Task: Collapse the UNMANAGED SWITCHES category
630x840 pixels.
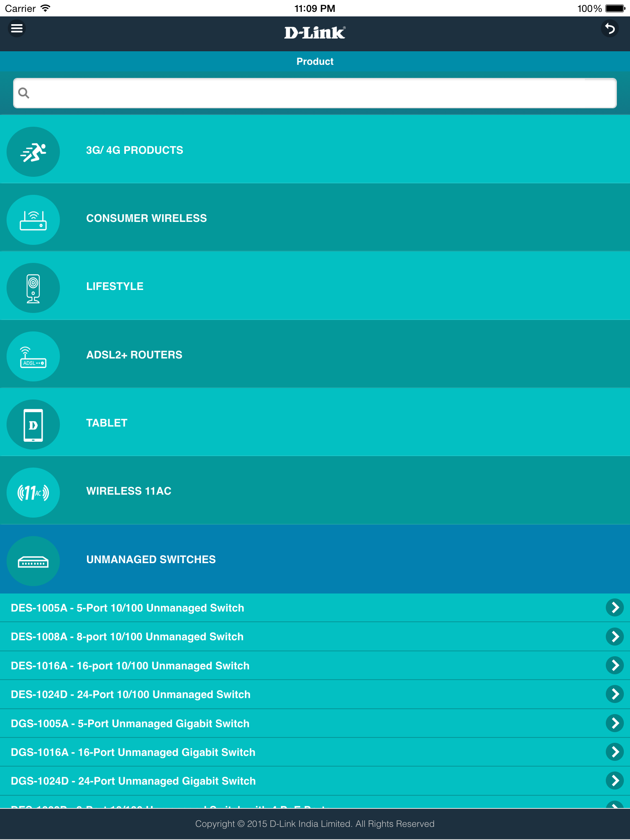Action: point(315,559)
